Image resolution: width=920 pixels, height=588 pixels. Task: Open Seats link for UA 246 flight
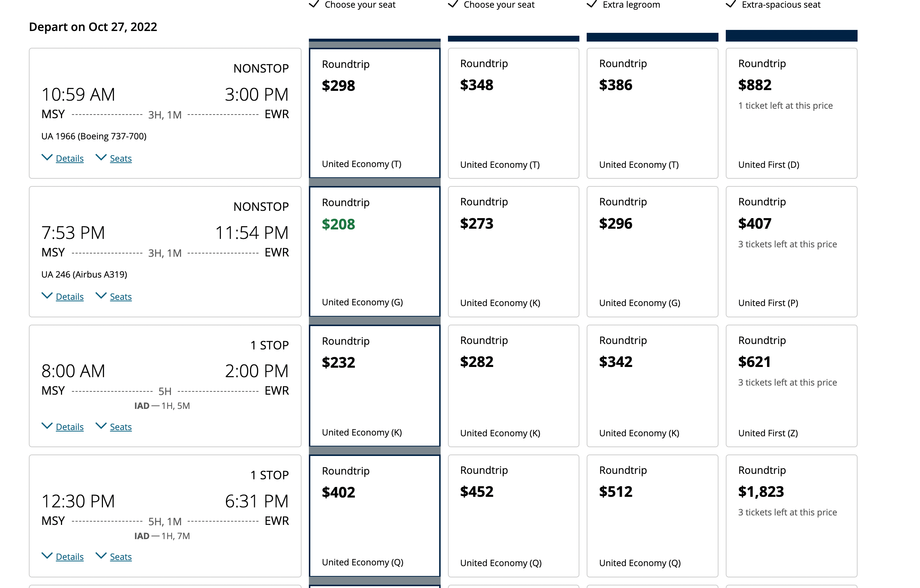(121, 297)
